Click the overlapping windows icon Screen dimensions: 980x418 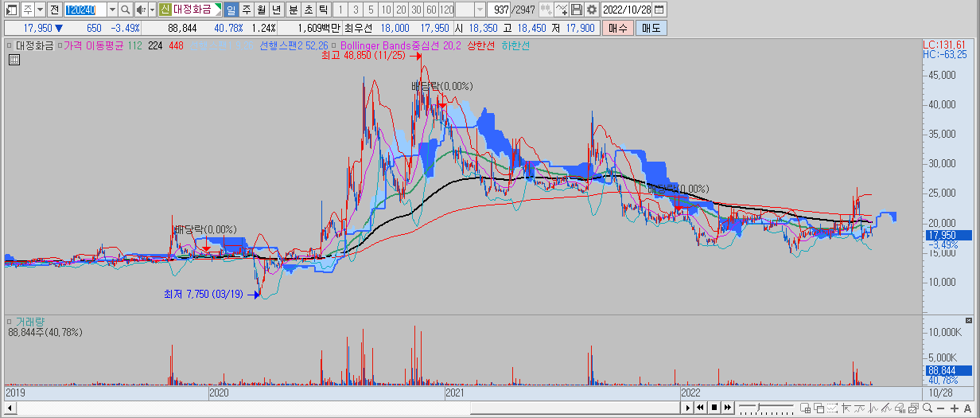(x=819, y=408)
